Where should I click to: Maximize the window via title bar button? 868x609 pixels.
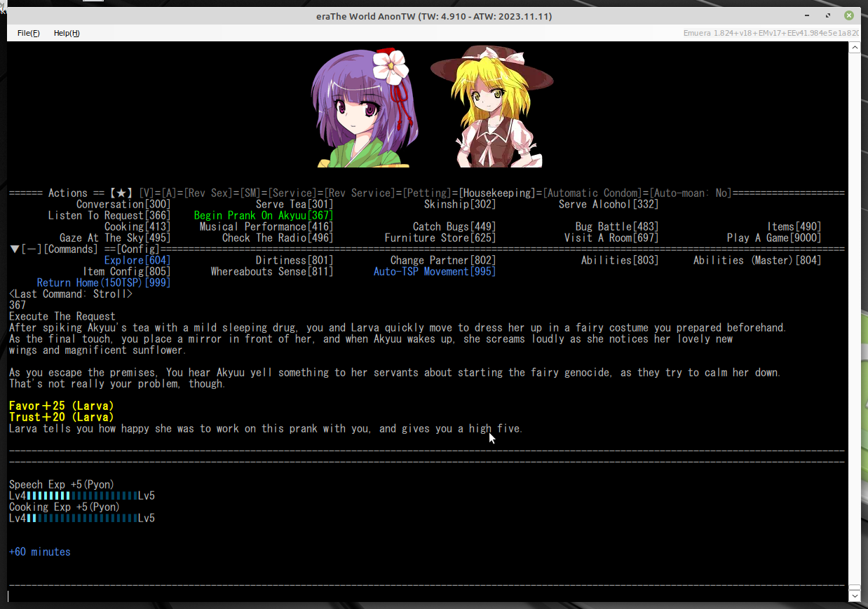[x=828, y=15]
